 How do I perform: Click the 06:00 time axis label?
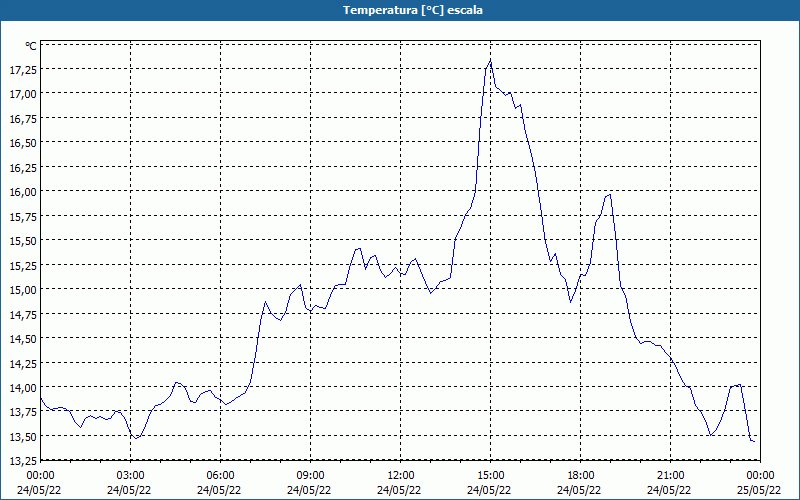click(x=220, y=476)
